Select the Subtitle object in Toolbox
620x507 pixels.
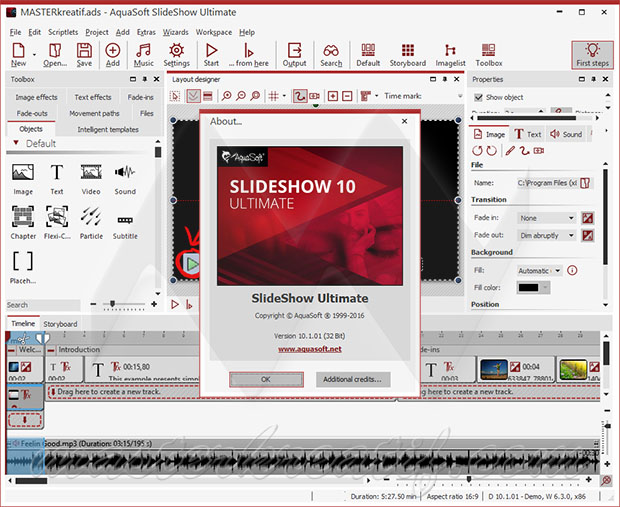pos(125,220)
